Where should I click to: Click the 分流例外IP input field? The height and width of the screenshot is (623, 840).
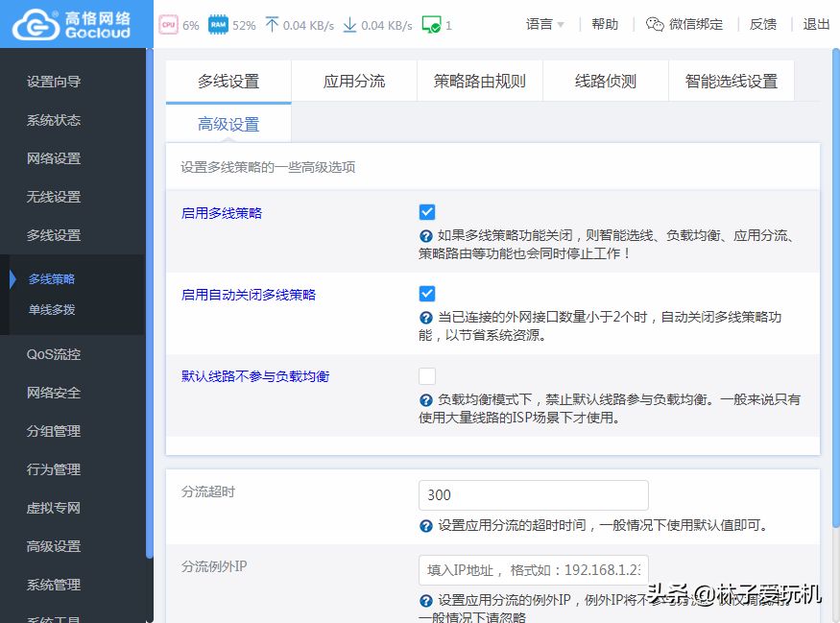pyautogui.click(x=533, y=570)
